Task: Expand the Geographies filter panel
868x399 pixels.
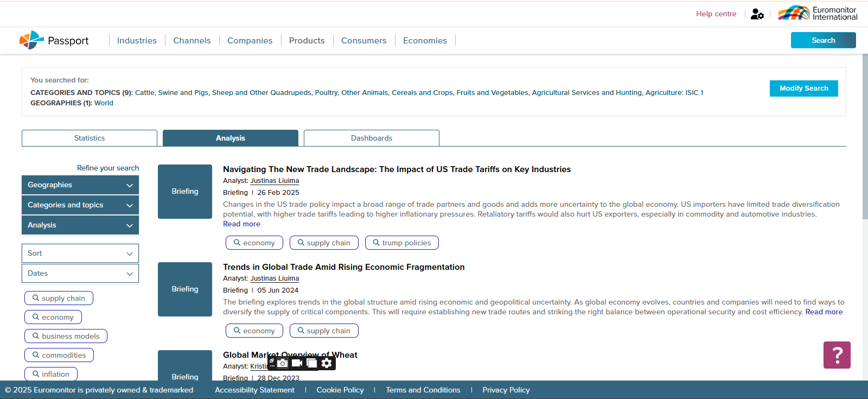Action: point(80,185)
